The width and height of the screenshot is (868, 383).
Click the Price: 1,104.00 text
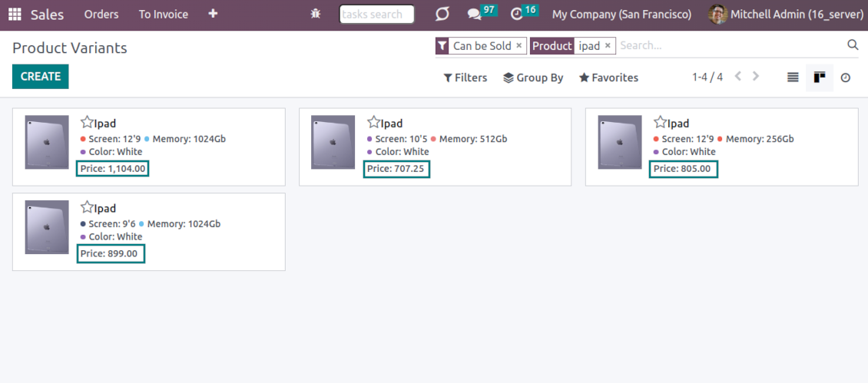pyautogui.click(x=112, y=169)
